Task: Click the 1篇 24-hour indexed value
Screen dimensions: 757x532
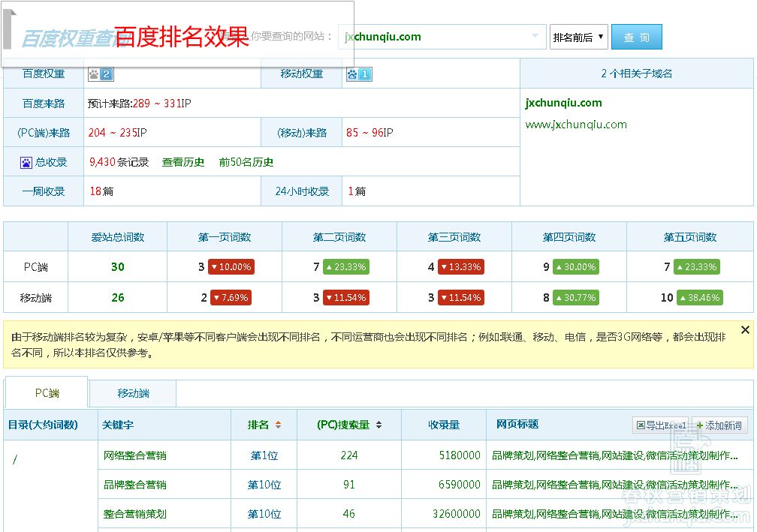Action: [x=357, y=191]
